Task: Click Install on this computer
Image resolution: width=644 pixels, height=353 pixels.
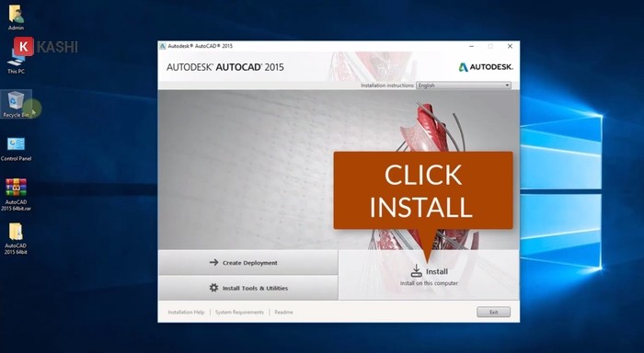Action: [x=429, y=275]
